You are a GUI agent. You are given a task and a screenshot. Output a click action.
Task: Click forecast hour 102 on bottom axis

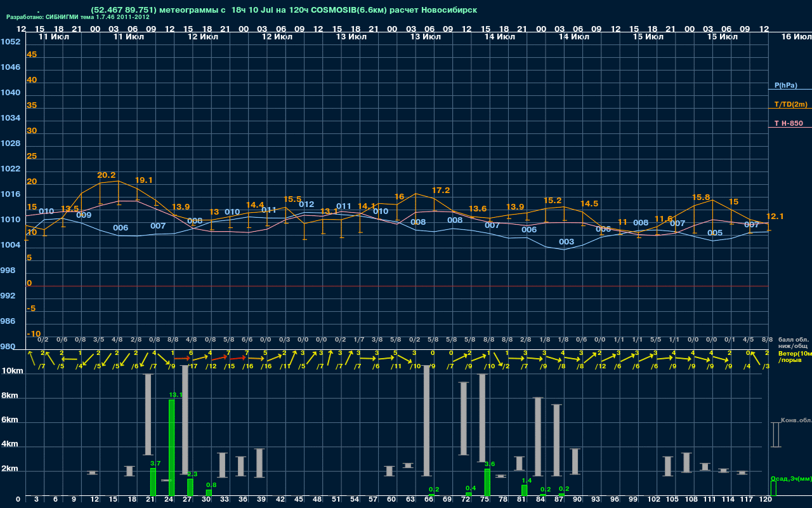[x=655, y=500]
